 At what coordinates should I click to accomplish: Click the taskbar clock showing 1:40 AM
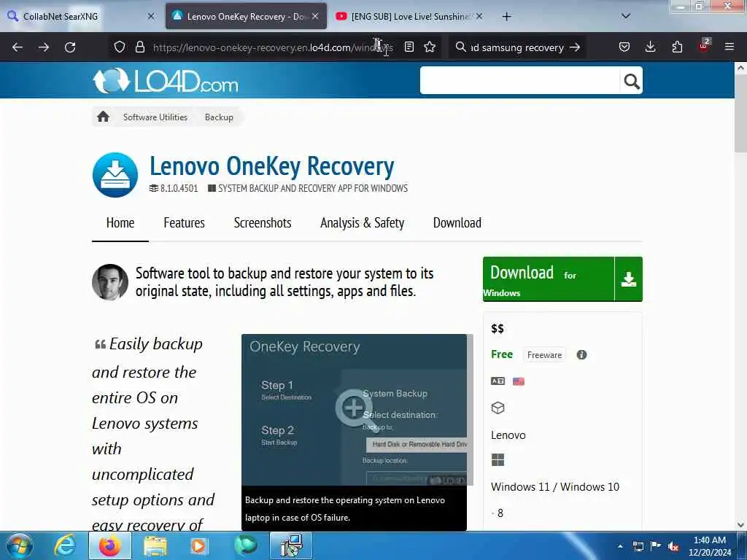click(710, 546)
